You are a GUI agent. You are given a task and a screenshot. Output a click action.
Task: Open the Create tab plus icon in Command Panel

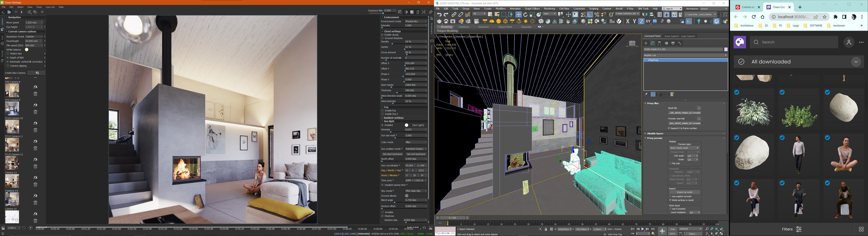pyautogui.click(x=646, y=43)
